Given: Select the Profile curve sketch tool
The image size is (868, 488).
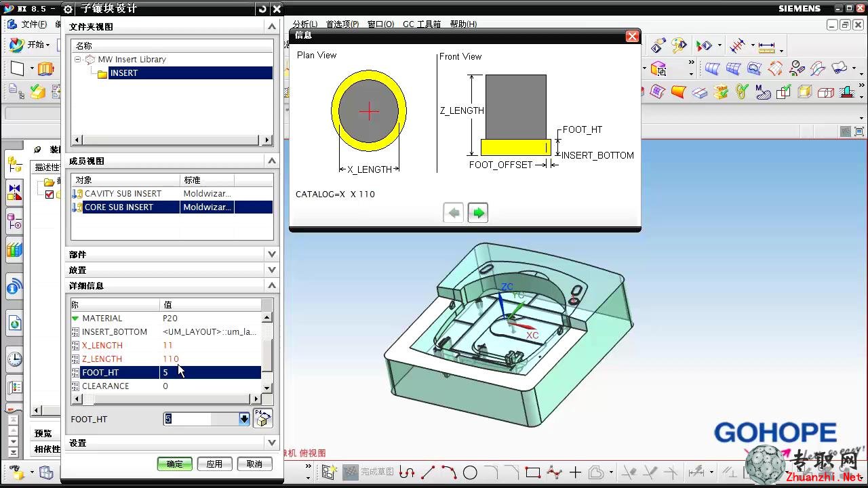Looking at the screenshot, I should [407, 472].
